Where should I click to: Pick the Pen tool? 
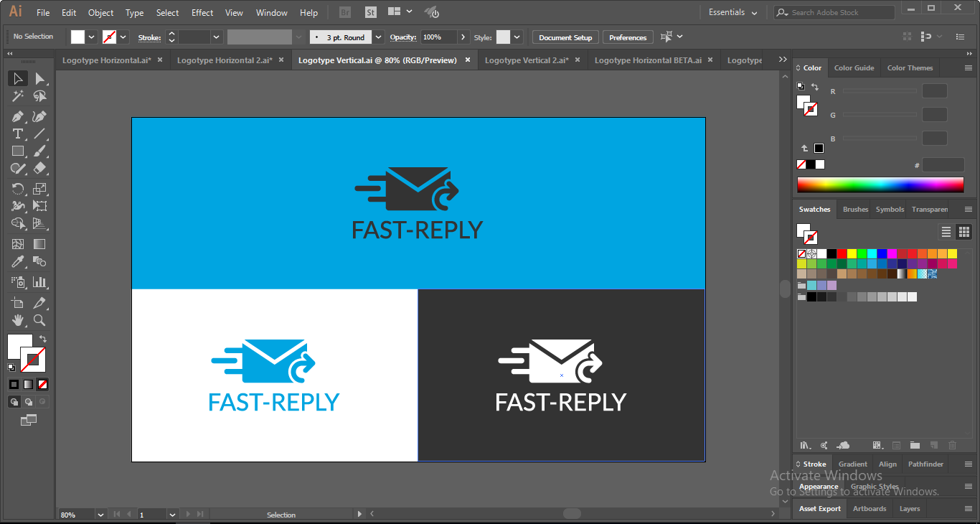pos(18,116)
